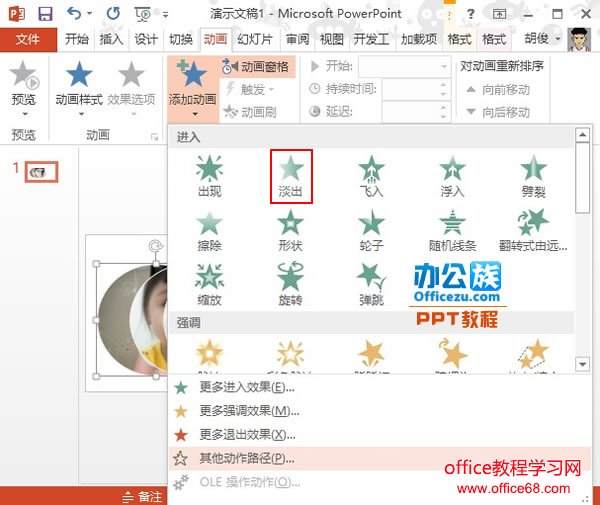
Task: Select the 劈裂 split animation
Action: [x=533, y=176]
